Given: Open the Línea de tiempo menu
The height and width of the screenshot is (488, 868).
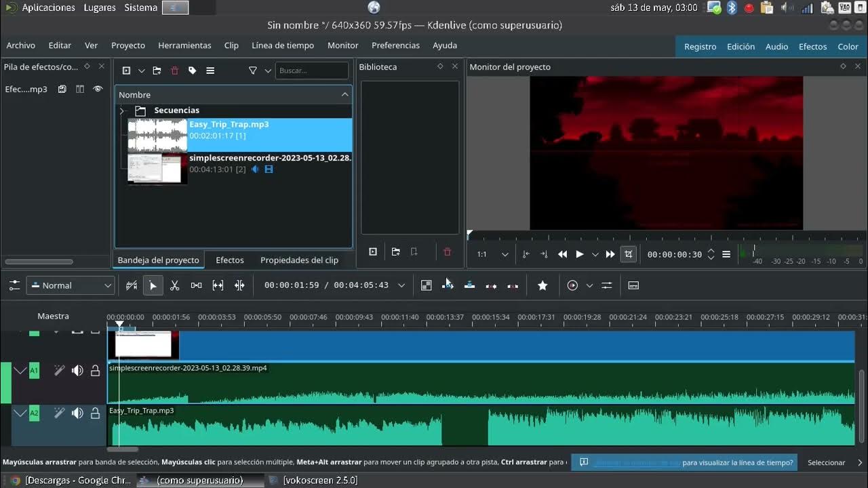Looking at the screenshot, I should coord(283,45).
